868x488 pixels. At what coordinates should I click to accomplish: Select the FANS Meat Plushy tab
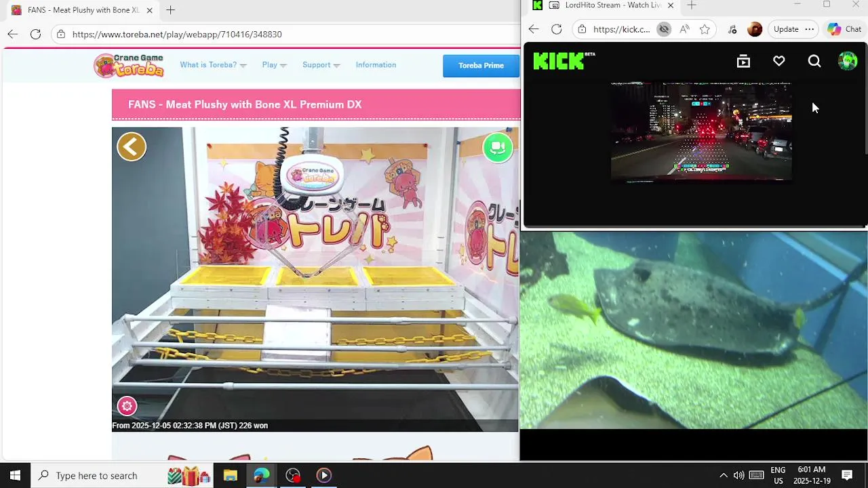(83, 10)
